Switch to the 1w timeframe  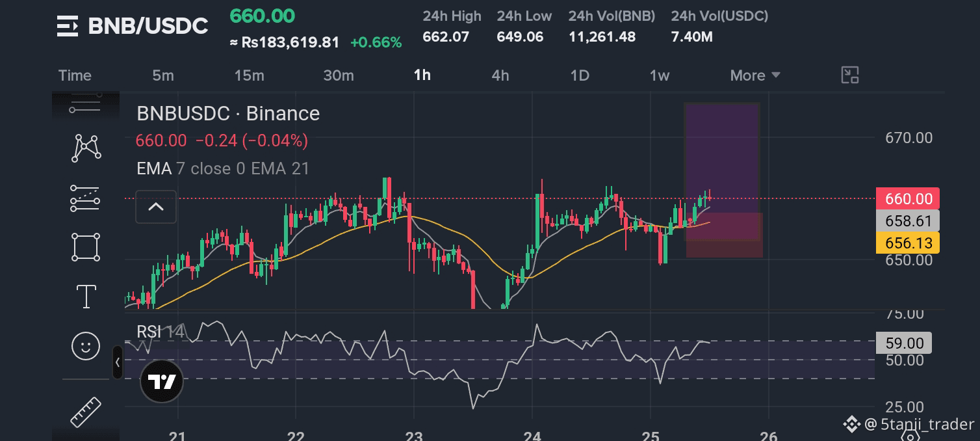(660, 75)
